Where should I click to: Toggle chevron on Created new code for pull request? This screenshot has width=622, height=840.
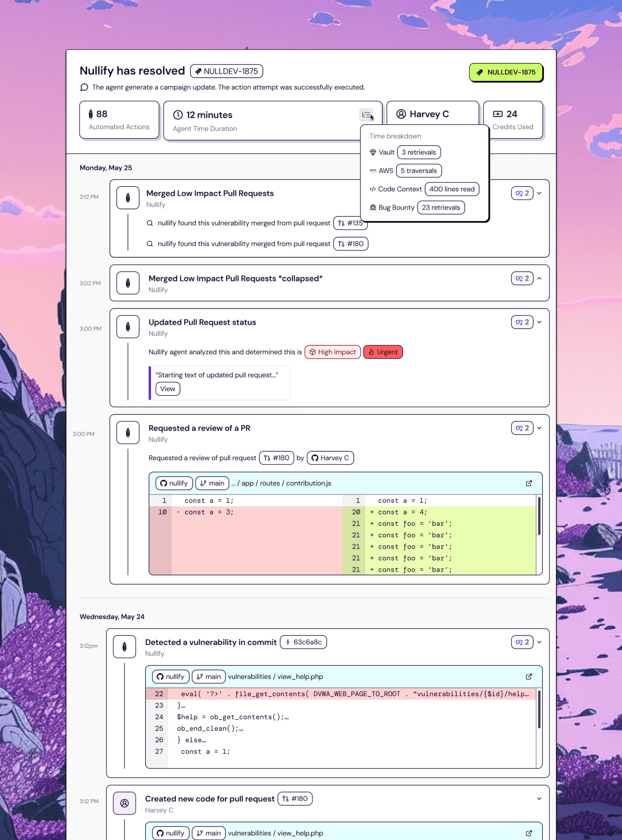(539, 799)
